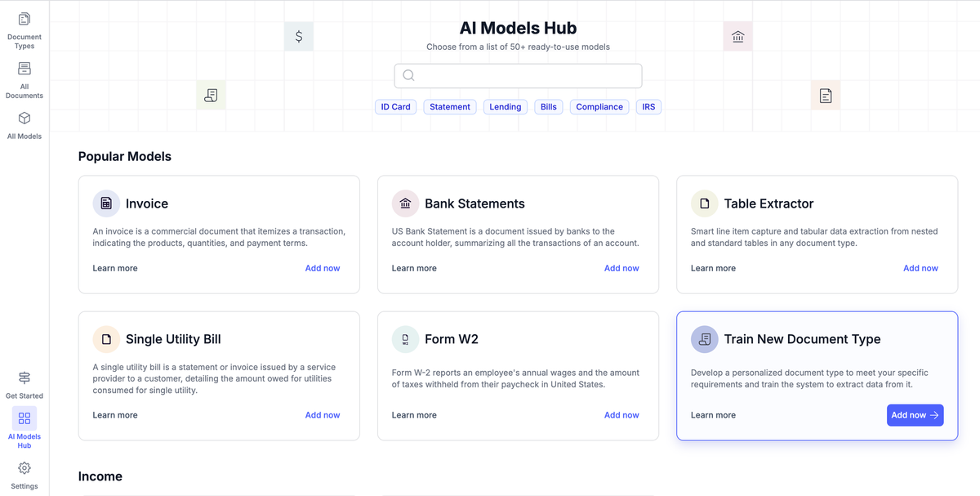This screenshot has width=980, height=496.
Task: Enable the Lending filter
Action: (x=505, y=106)
